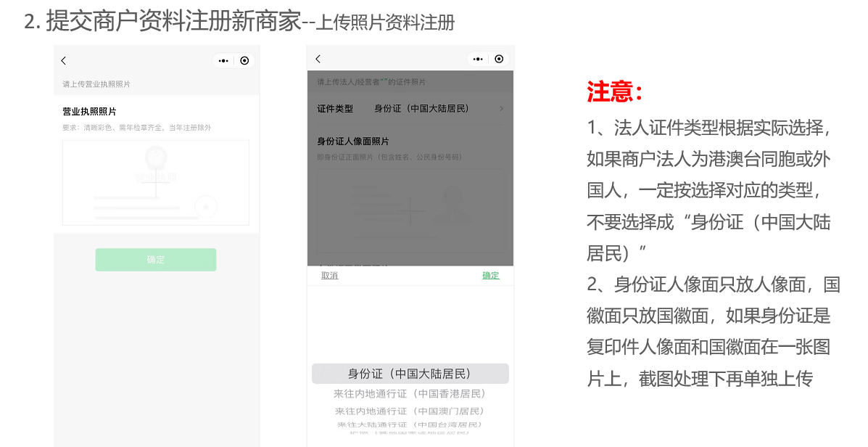Confirm picker selection with green 确定 link
The width and height of the screenshot is (868, 447).
(x=491, y=276)
